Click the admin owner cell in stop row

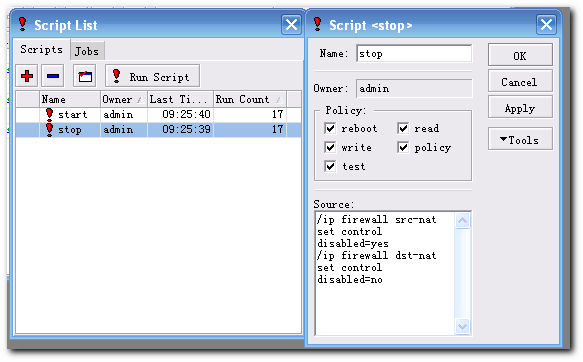tap(118, 130)
